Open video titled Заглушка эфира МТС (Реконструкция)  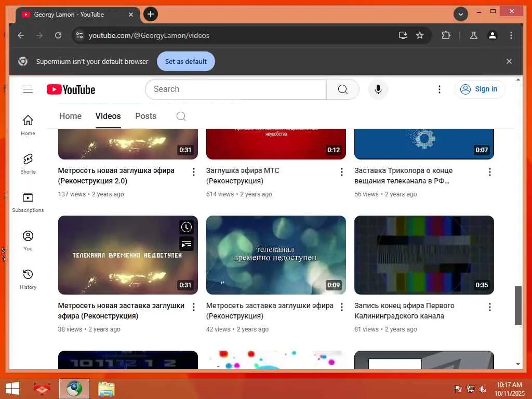click(242, 176)
